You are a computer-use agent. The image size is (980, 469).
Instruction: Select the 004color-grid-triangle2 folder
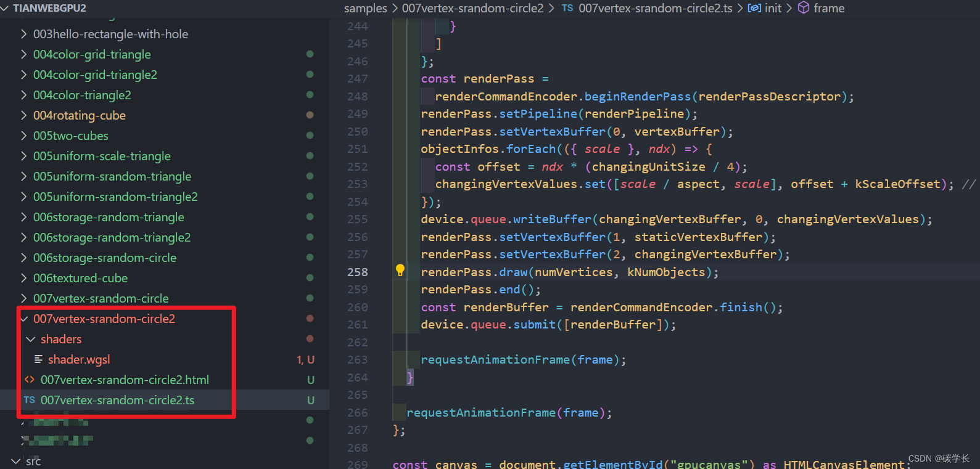(x=95, y=75)
